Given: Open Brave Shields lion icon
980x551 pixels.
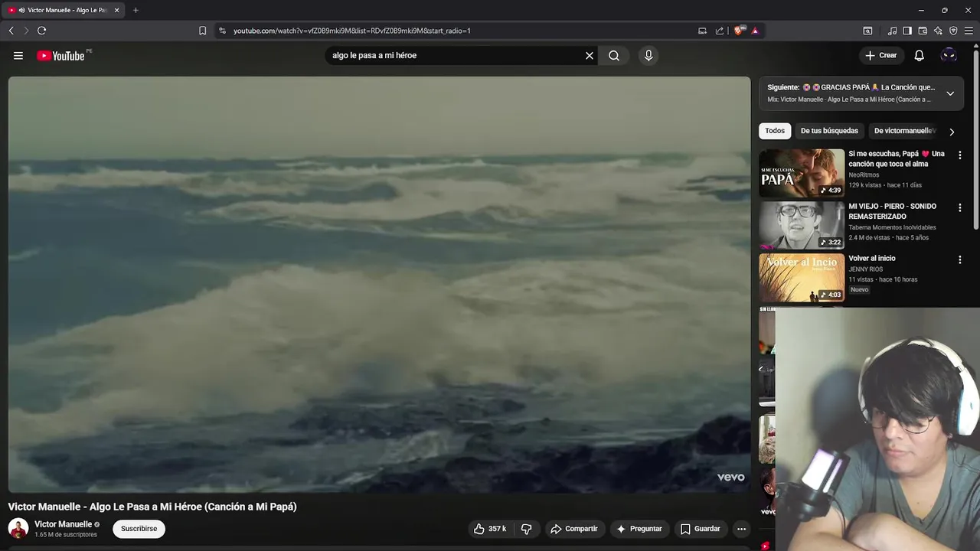Looking at the screenshot, I should pos(738,31).
